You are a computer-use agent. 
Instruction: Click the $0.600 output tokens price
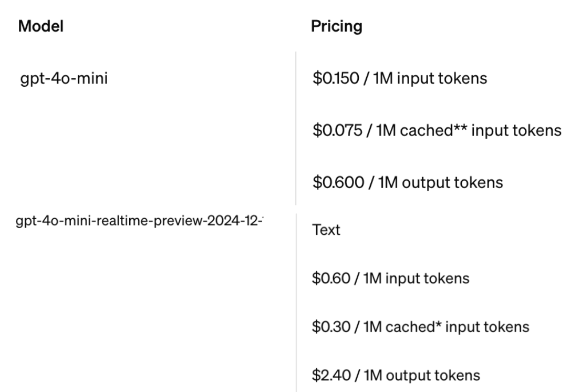pos(408,182)
